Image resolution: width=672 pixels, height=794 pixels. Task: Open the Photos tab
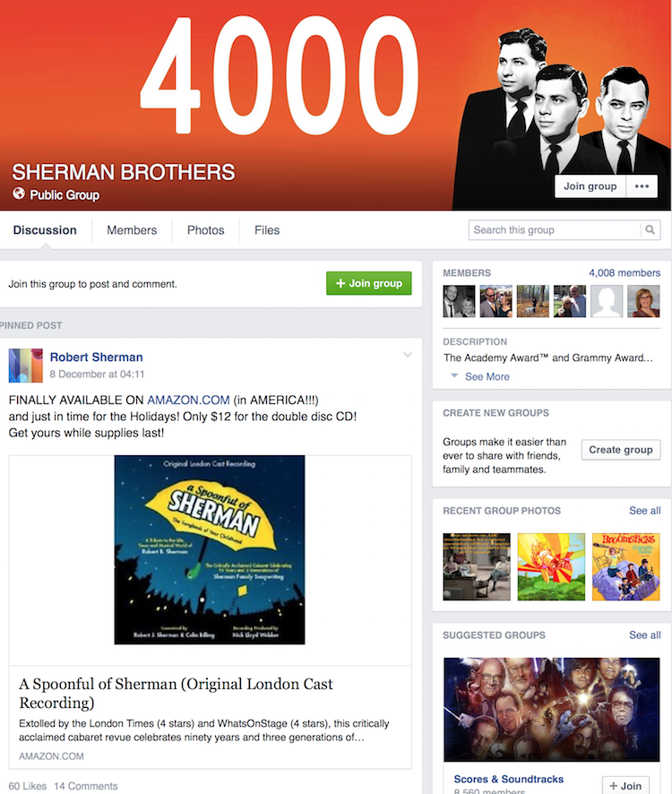[x=205, y=230]
